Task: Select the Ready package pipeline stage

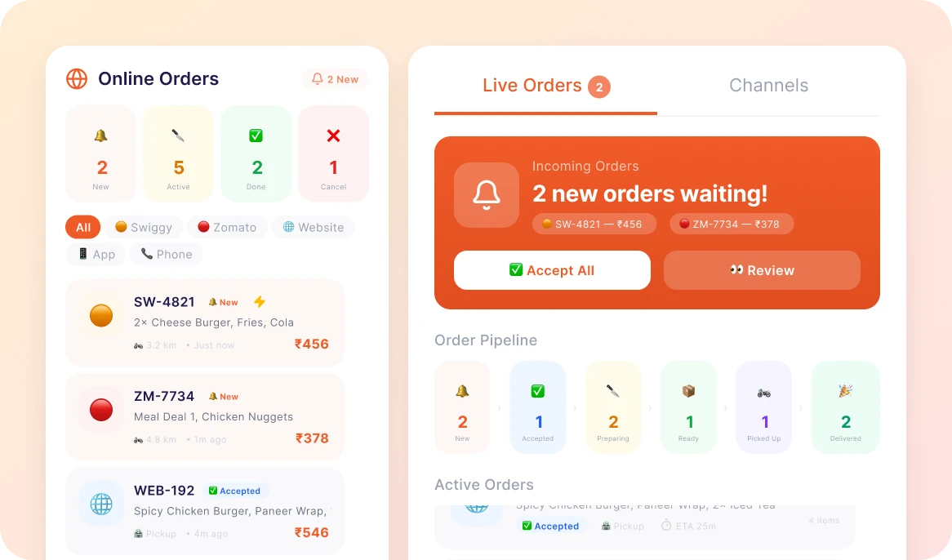Action: (688, 407)
